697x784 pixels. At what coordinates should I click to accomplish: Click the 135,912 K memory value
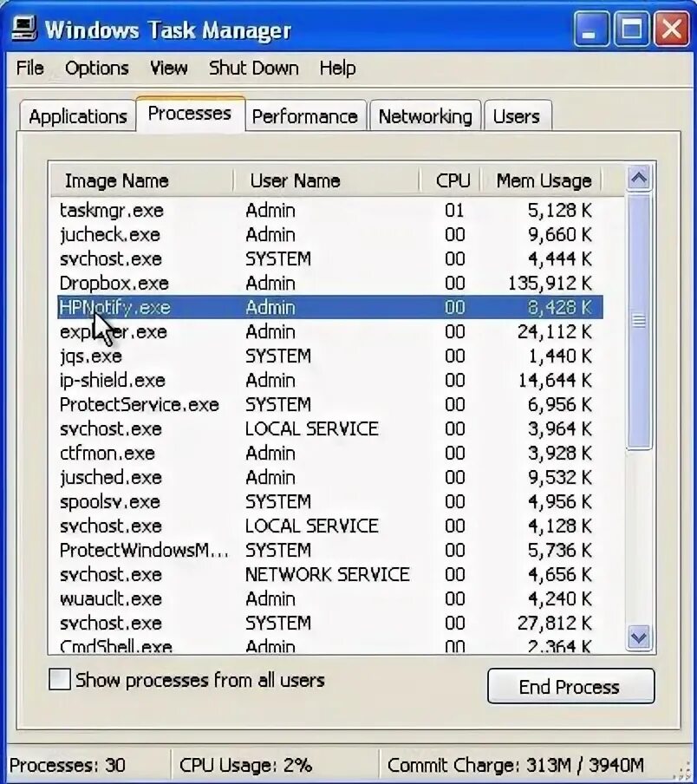pos(550,283)
